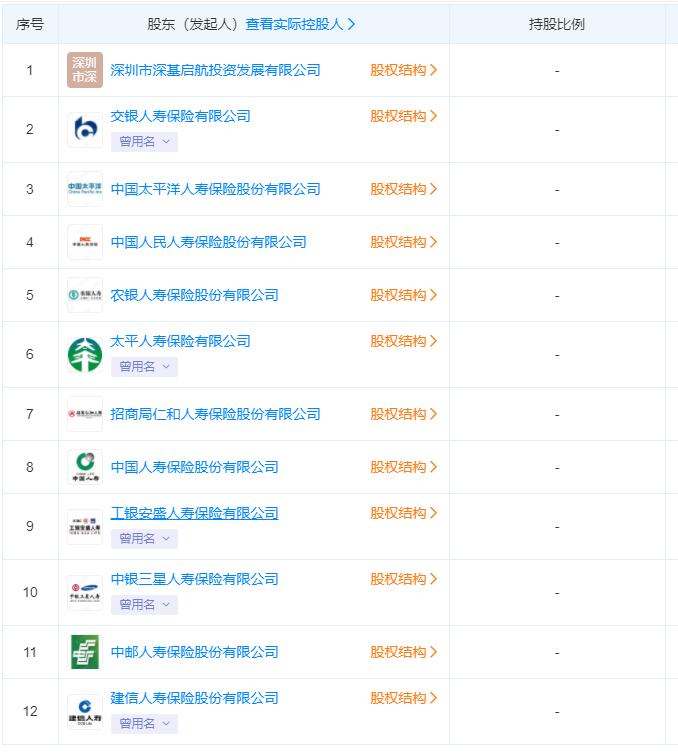Click the 中国太平洋人寿 logo icon
The image size is (678, 753).
click(x=85, y=189)
